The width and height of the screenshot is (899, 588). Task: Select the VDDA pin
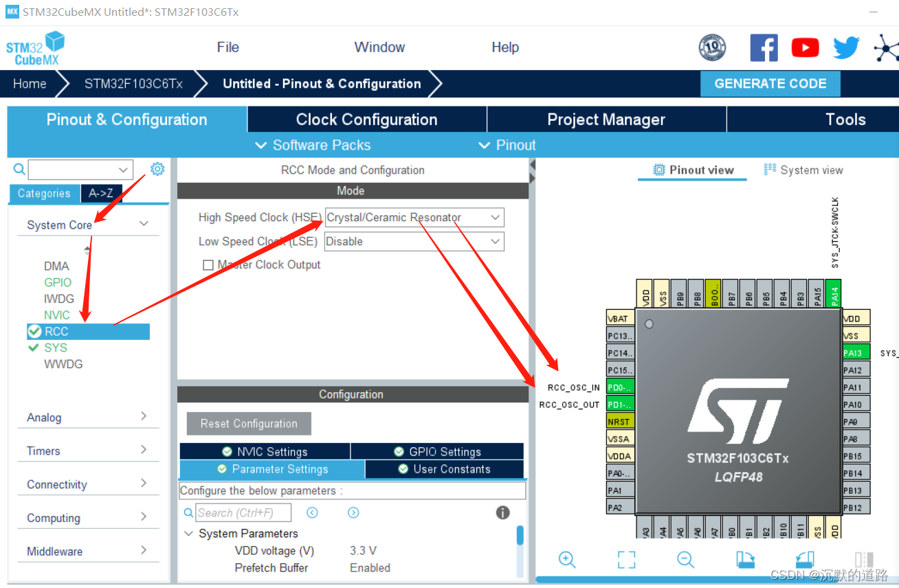(620, 455)
